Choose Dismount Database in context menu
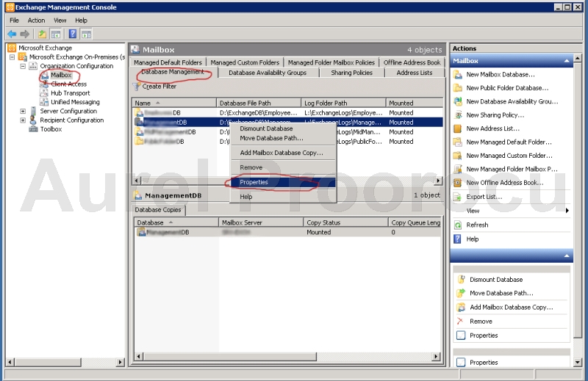This screenshot has width=588, height=381. click(283, 128)
